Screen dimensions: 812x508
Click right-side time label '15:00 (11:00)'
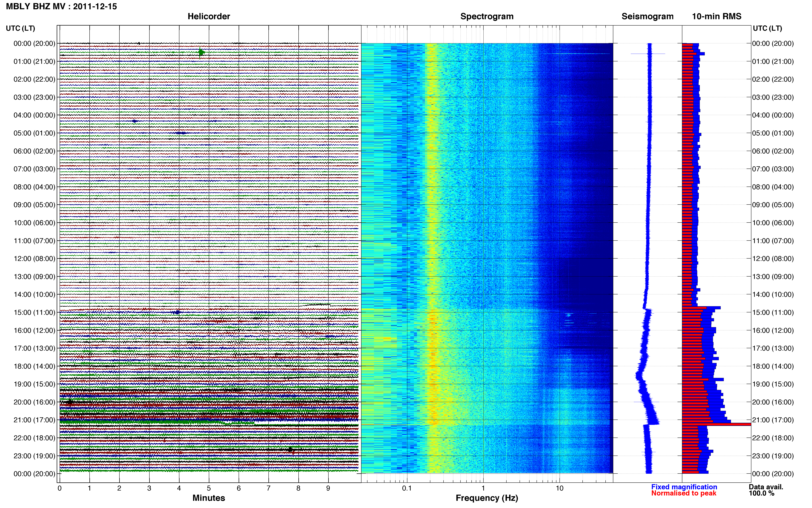tap(773, 312)
